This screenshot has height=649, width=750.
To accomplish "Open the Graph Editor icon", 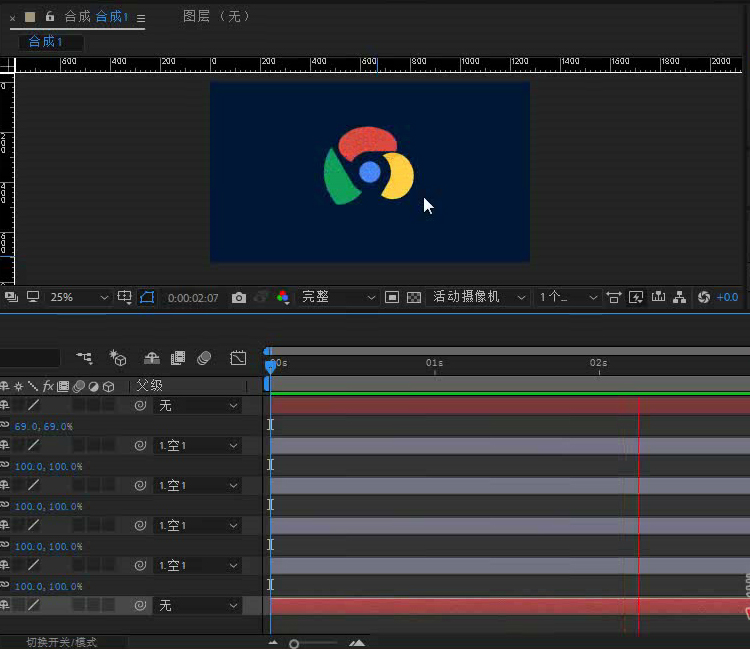I will [x=238, y=358].
